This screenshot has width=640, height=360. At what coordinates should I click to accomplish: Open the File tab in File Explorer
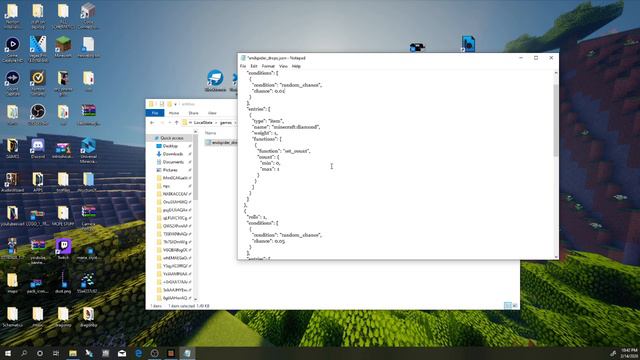155,113
